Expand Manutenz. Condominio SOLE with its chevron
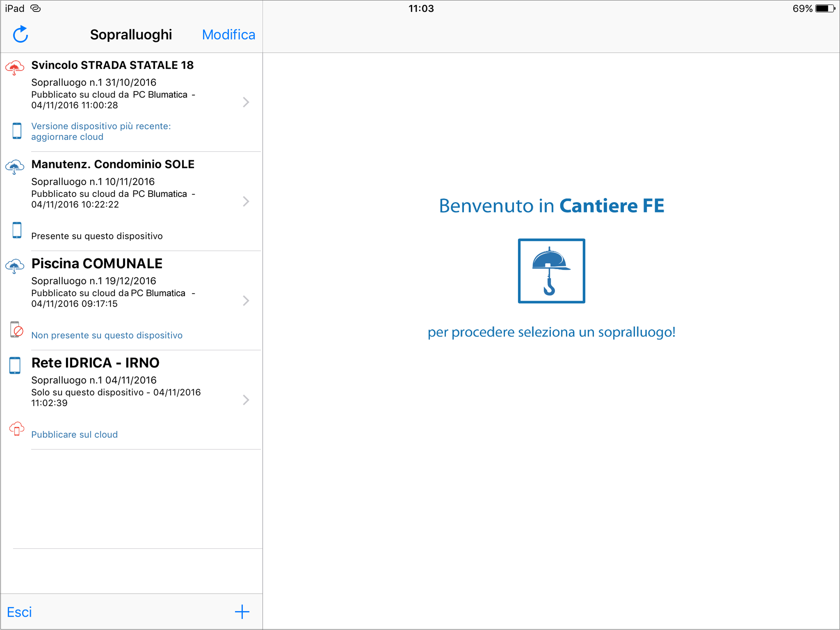Viewport: 840px width, 630px height. click(x=246, y=201)
